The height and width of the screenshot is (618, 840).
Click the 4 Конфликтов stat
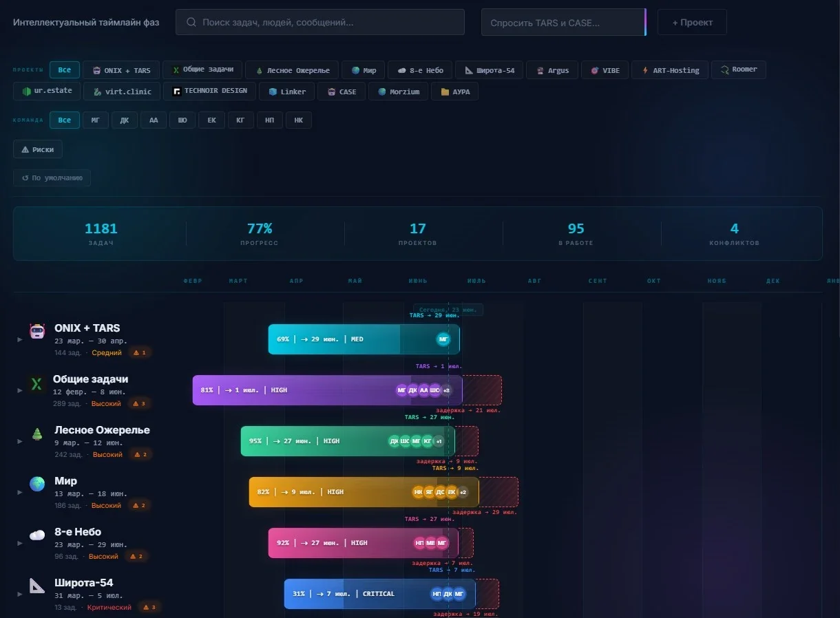(x=735, y=234)
